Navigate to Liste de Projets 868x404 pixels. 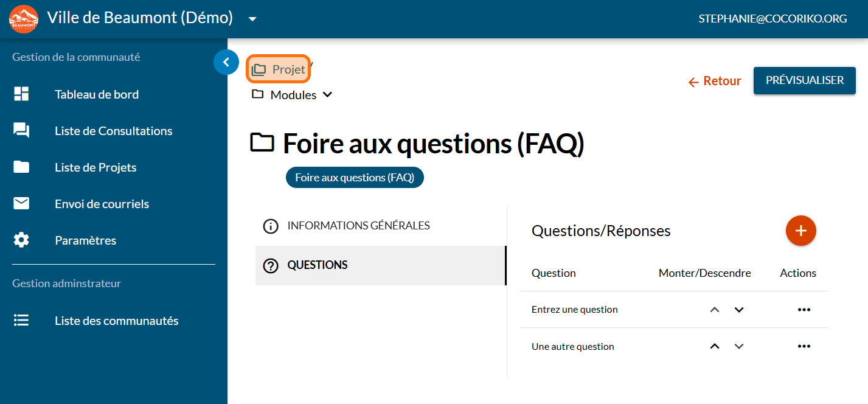[x=95, y=167]
